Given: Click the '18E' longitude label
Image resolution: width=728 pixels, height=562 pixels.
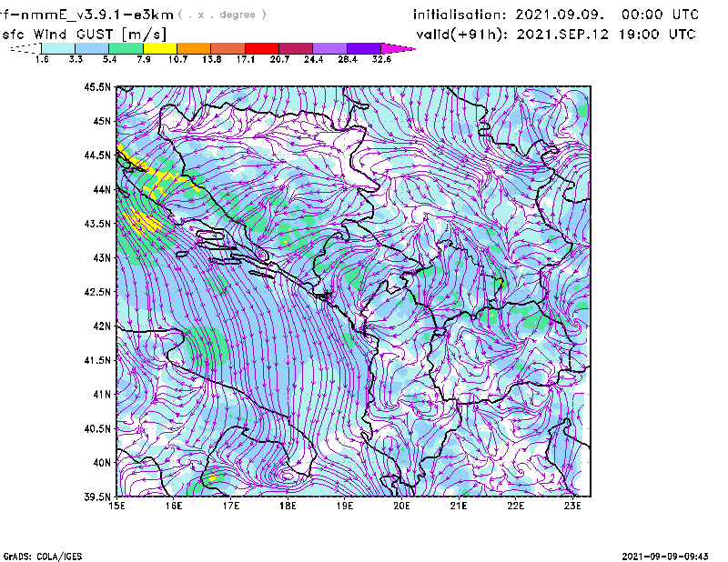Looking at the screenshot, I should [x=288, y=506].
